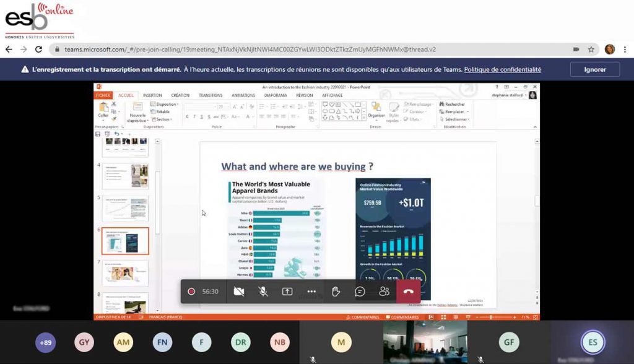Raise your hand in the meeting
The height and width of the screenshot is (364, 634).
tap(336, 291)
